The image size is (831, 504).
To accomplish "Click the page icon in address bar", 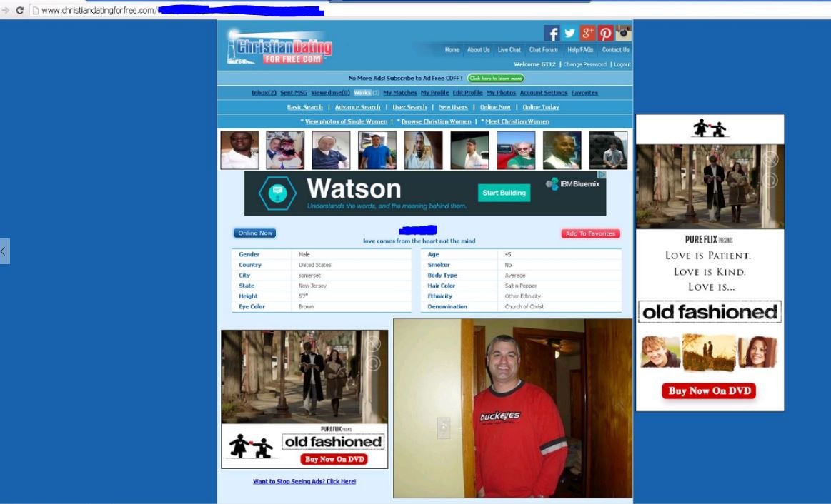I will [36, 10].
